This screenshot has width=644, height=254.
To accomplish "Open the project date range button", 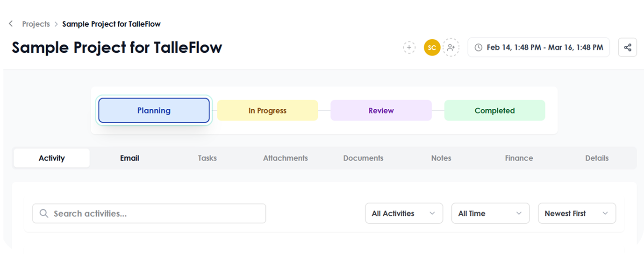I will [538, 47].
